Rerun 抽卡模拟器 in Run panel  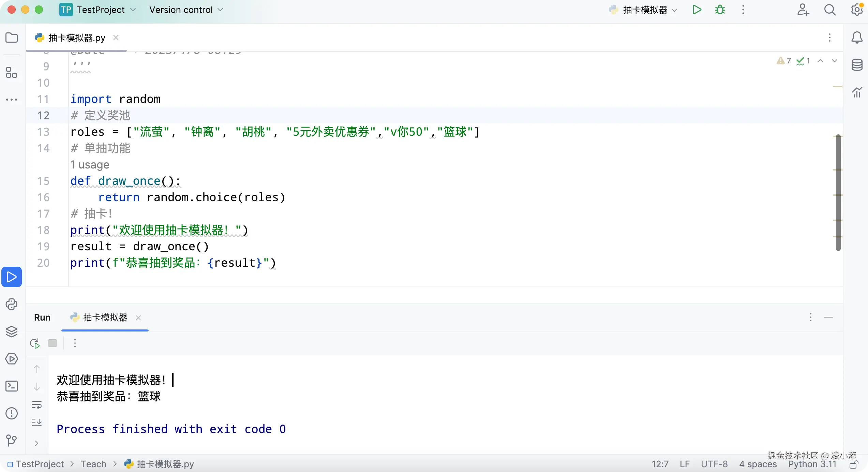point(35,343)
